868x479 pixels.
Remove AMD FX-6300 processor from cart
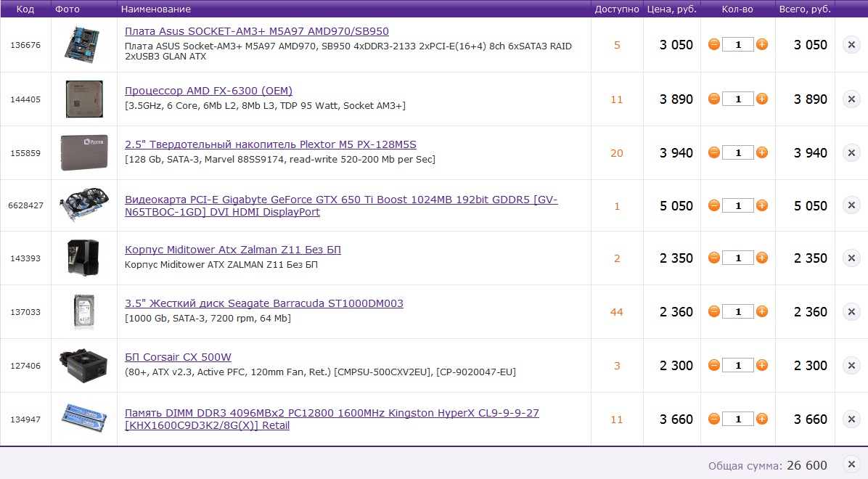851,99
